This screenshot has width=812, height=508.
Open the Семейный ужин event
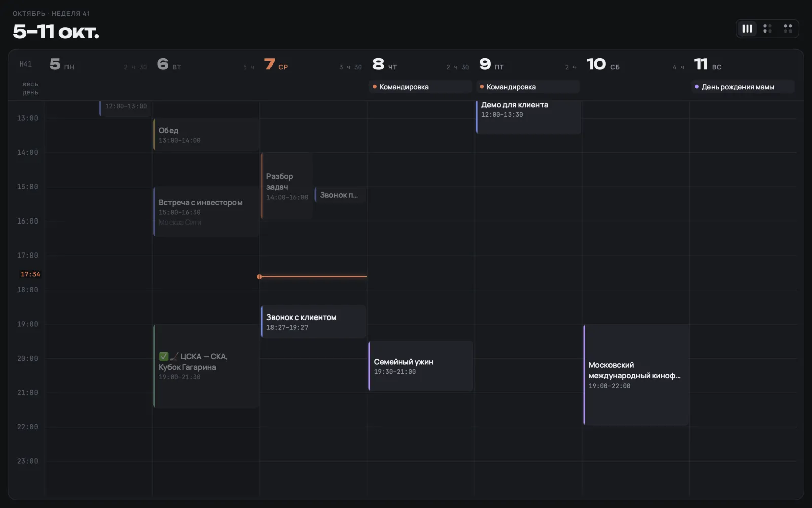coord(421,366)
